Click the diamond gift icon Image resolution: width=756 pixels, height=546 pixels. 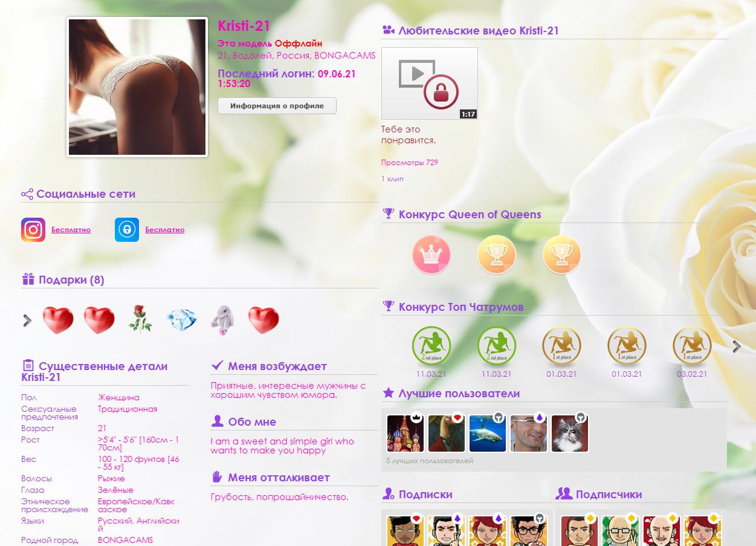click(181, 320)
